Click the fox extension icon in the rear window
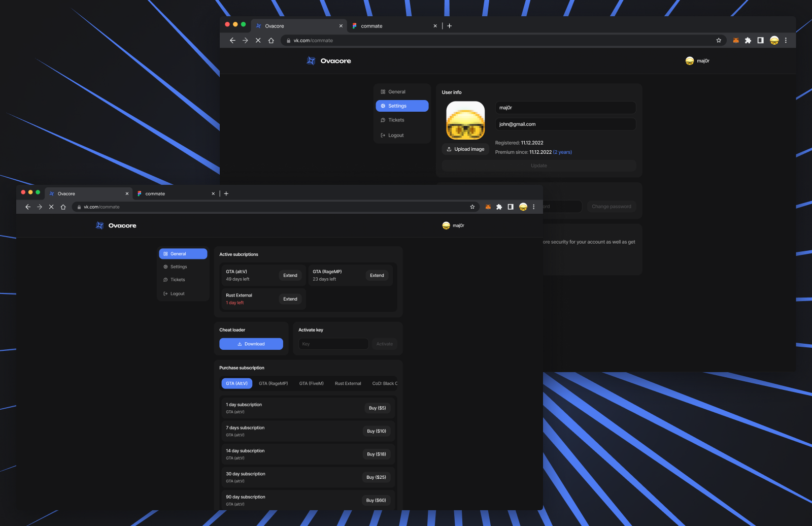This screenshot has height=526, width=812. coord(736,40)
